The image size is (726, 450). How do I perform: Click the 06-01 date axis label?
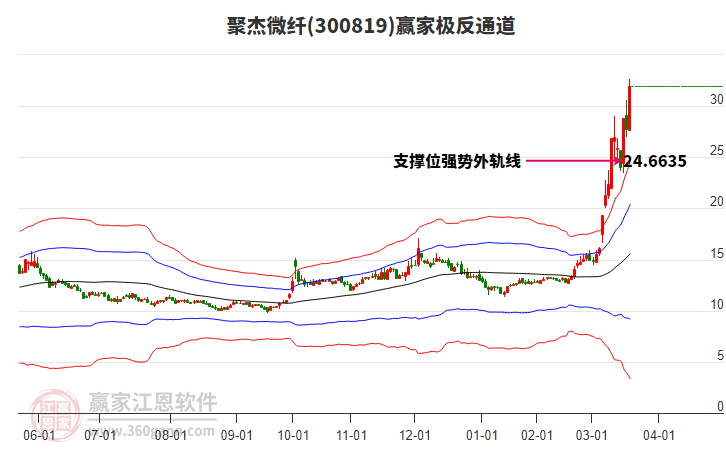39,435
